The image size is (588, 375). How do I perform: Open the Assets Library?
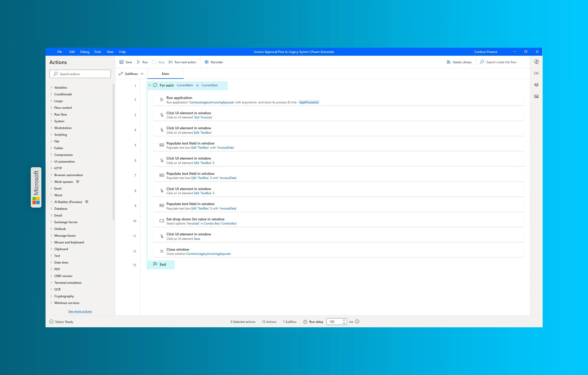(459, 62)
